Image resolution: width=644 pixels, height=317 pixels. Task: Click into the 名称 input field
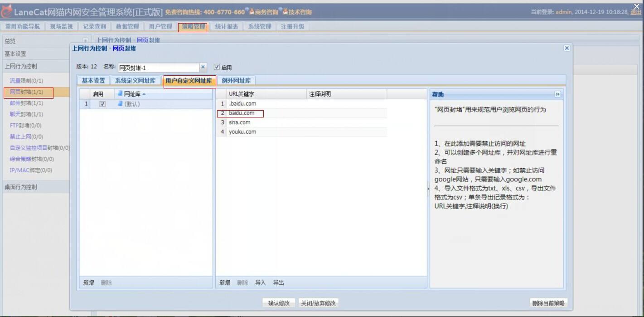(159, 68)
